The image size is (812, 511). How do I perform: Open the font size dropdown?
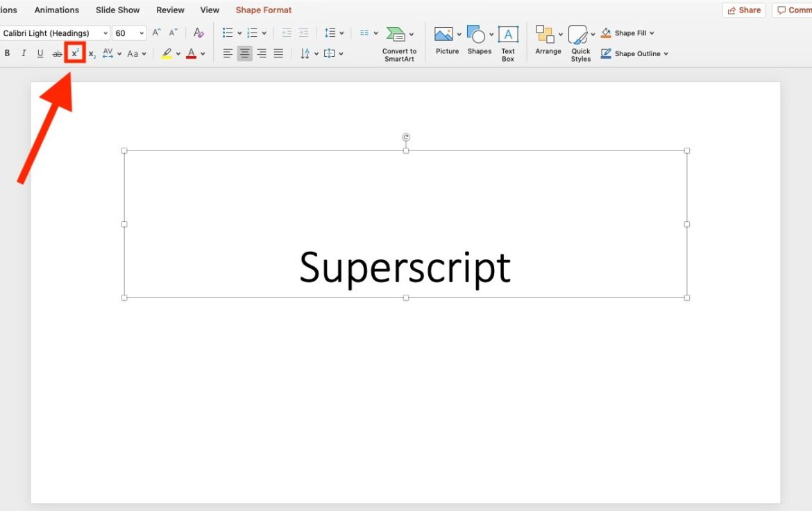[x=142, y=33]
